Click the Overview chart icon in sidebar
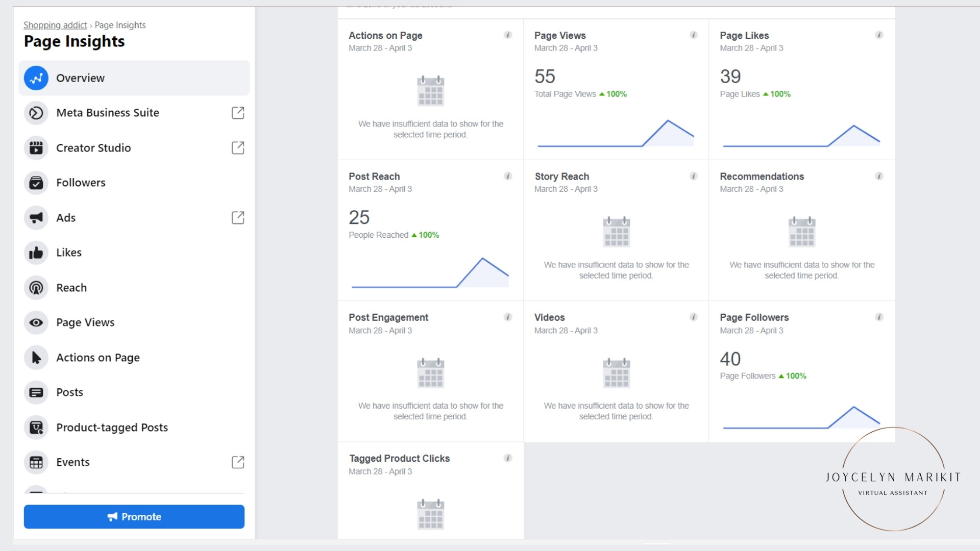The image size is (980, 551). (36, 78)
